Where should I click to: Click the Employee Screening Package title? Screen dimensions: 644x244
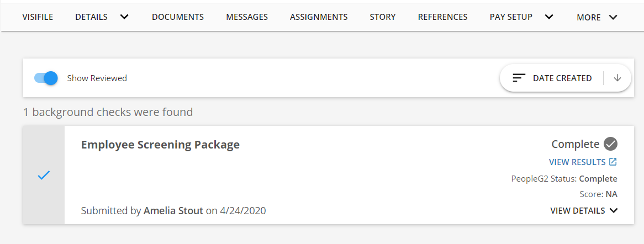160,145
